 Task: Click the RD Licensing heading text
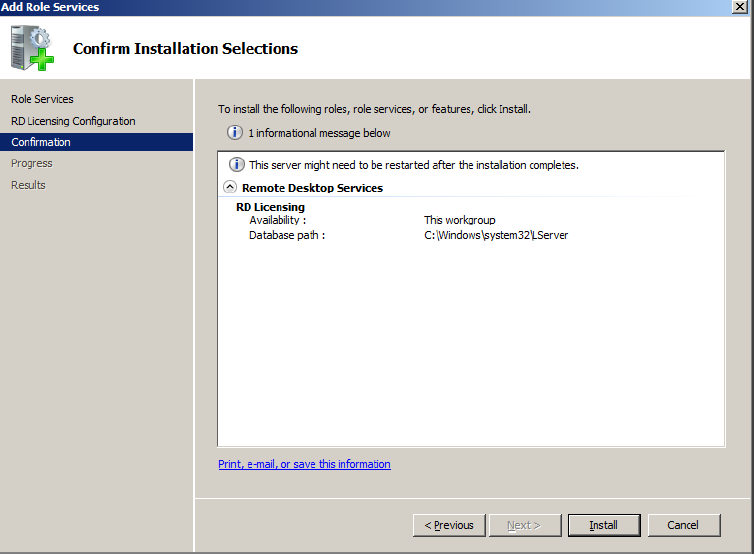coord(270,207)
